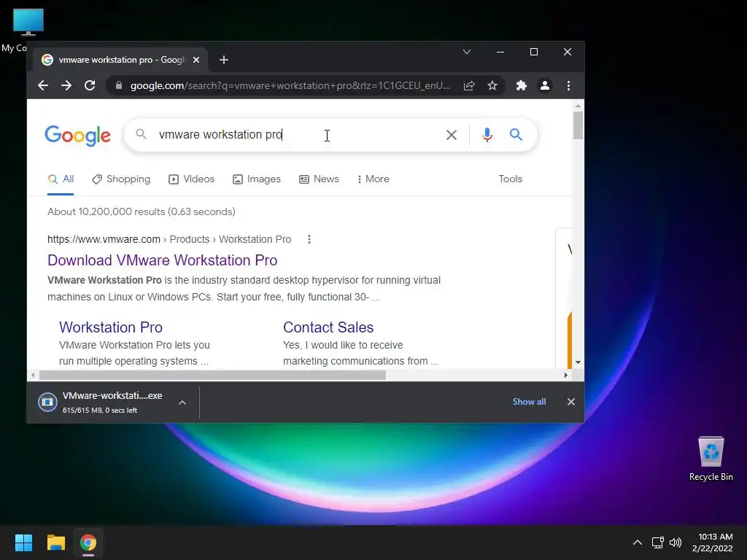747x560 pixels.
Task: Open the tab search dropdown arrow
Action: pos(467,52)
